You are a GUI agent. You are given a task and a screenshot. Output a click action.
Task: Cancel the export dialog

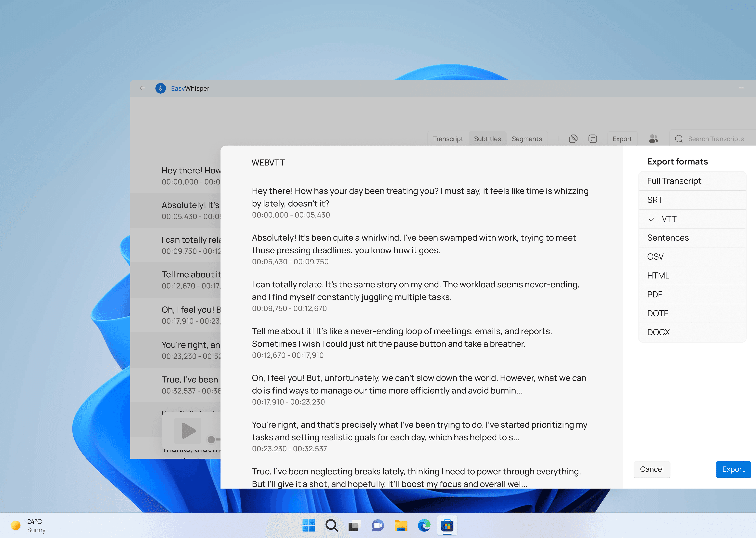(x=651, y=469)
